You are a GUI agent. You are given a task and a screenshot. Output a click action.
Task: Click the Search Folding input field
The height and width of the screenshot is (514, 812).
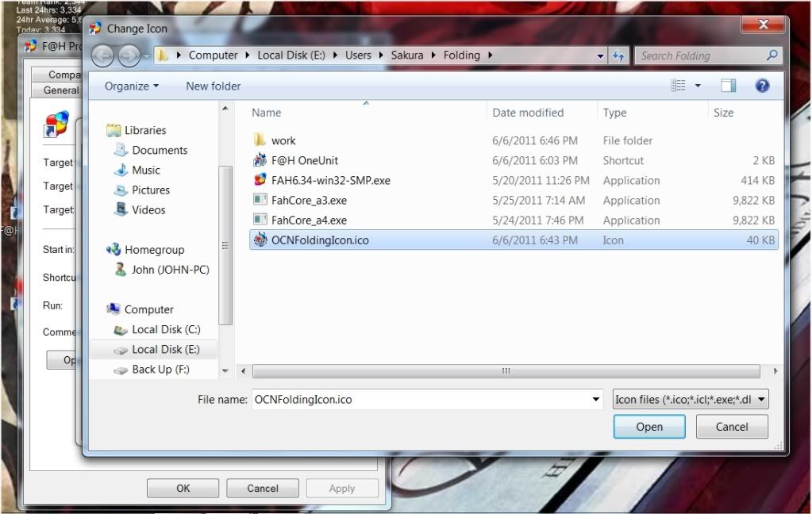pos(702,56)
